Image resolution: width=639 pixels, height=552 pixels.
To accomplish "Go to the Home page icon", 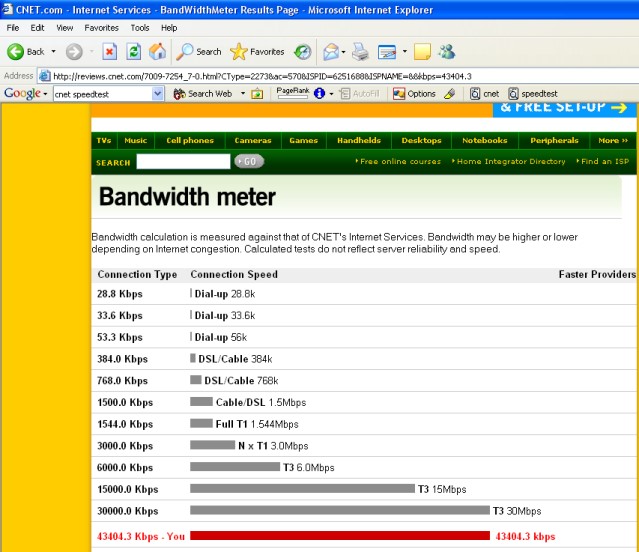I will pyautogui.click(x=157, y=52).
